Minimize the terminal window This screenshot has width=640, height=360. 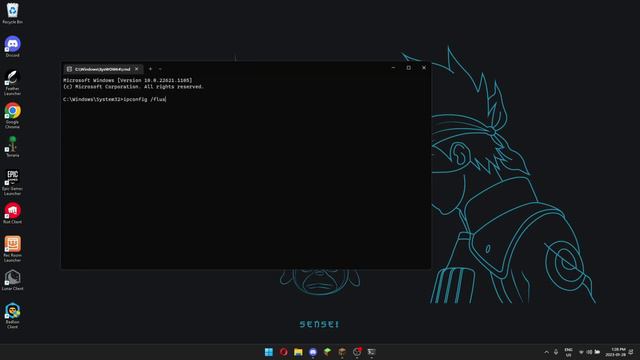[x=393, y=68]
